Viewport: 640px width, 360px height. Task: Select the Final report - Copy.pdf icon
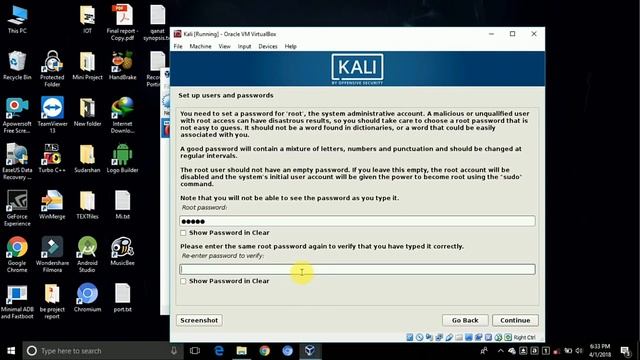122,22
